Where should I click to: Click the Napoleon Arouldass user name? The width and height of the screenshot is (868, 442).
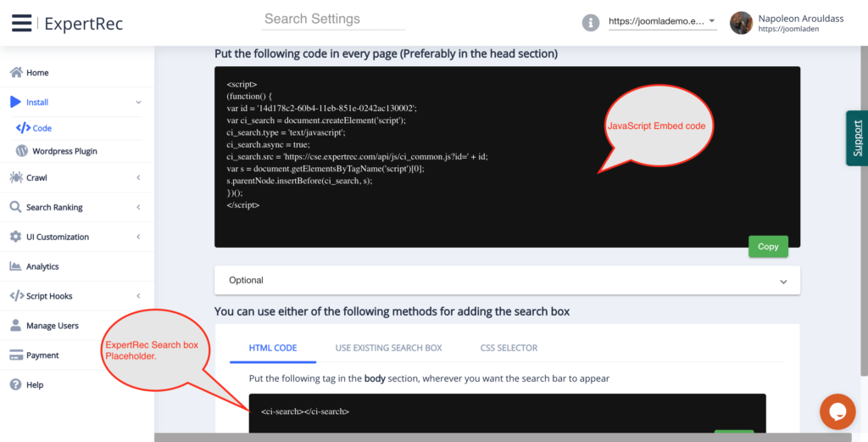tap(801, 19)
